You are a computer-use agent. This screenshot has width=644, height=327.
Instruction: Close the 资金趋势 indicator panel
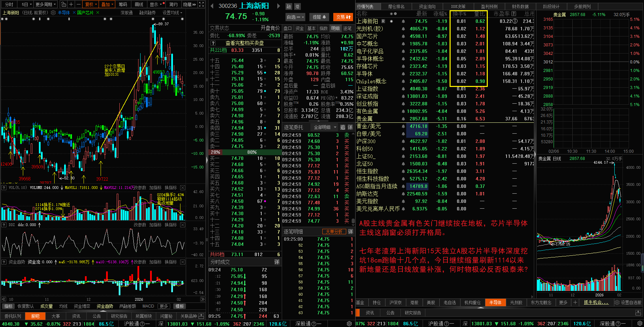tap(183, 262)
